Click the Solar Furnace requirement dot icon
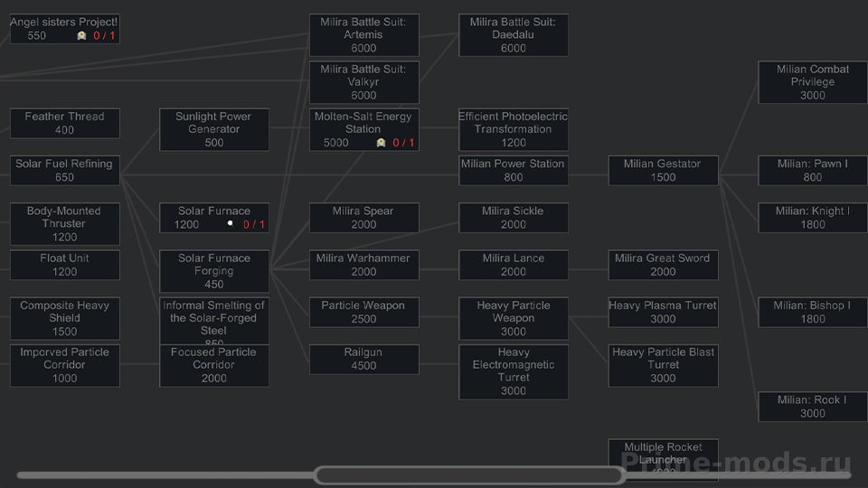The width and height of the screenshot is (868, 488). (231, 223)
